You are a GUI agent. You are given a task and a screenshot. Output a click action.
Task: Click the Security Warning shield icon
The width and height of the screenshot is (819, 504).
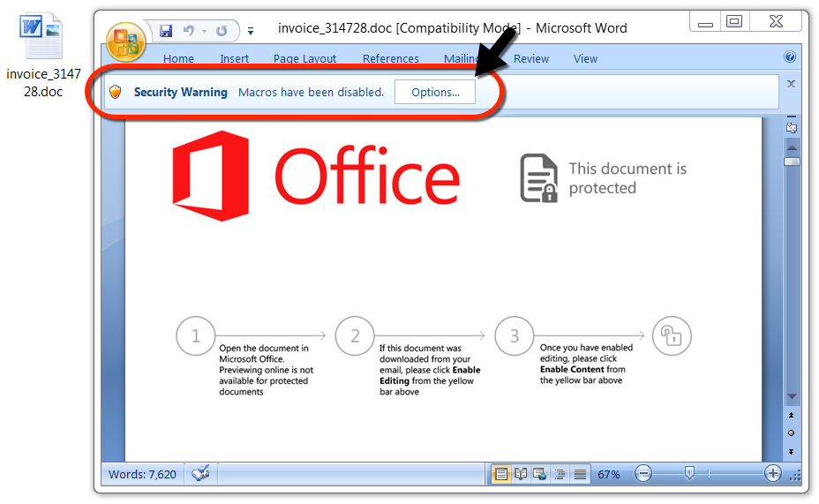pos(116,92)
